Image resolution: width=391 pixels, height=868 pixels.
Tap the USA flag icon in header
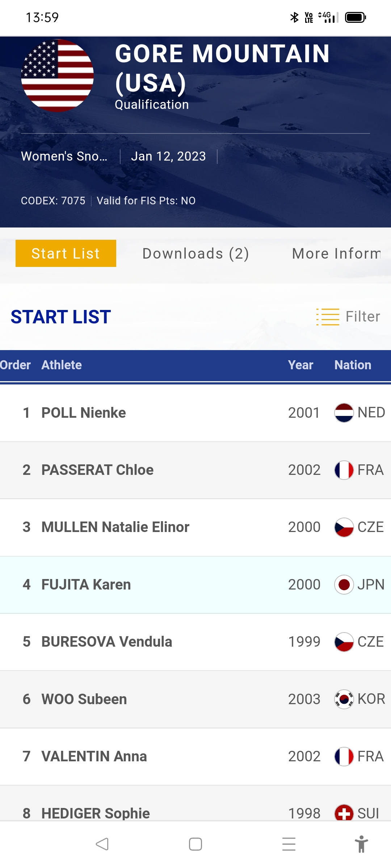58,76
